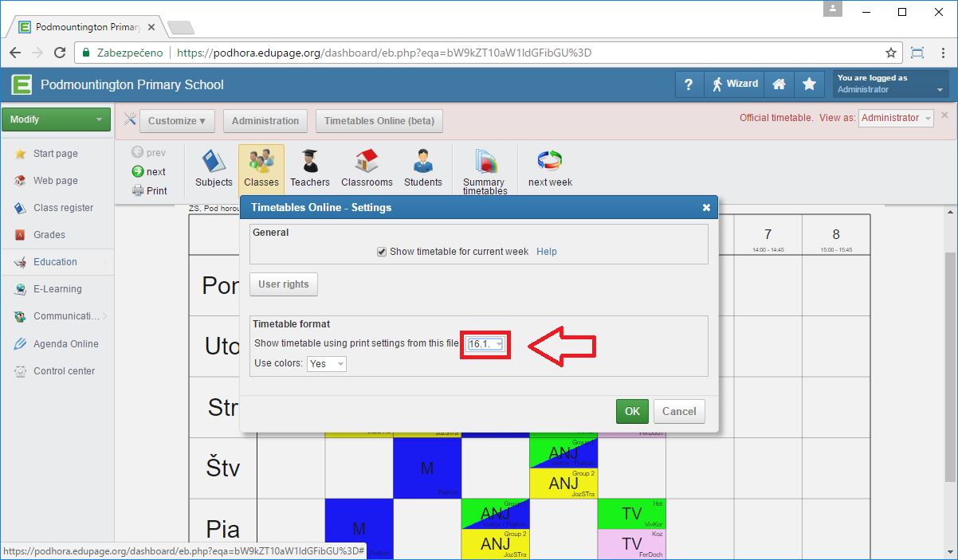
Task: Click the Students icon
Action: 422,168
